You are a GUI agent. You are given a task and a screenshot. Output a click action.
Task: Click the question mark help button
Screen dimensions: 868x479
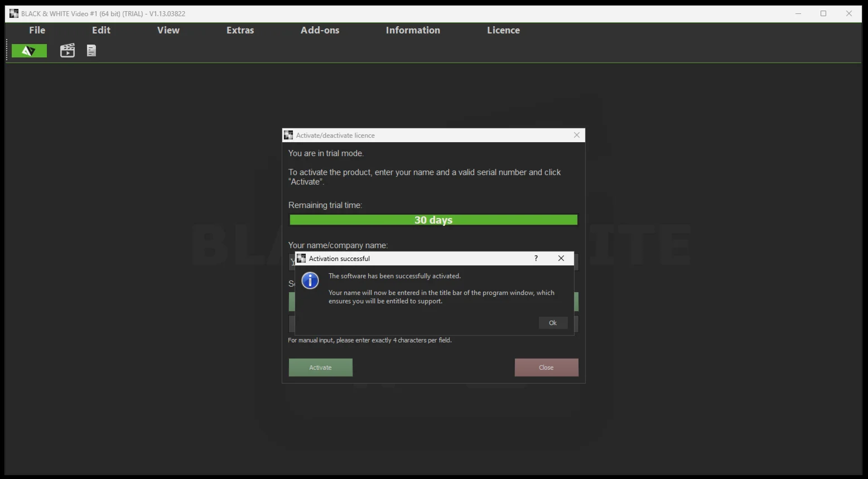(536, 258)
